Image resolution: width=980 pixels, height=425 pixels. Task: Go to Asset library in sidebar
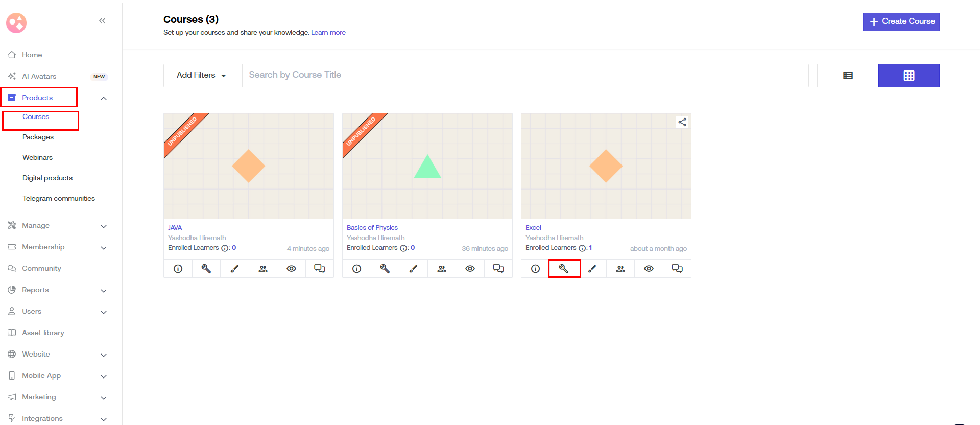click(x=43, y=333)
